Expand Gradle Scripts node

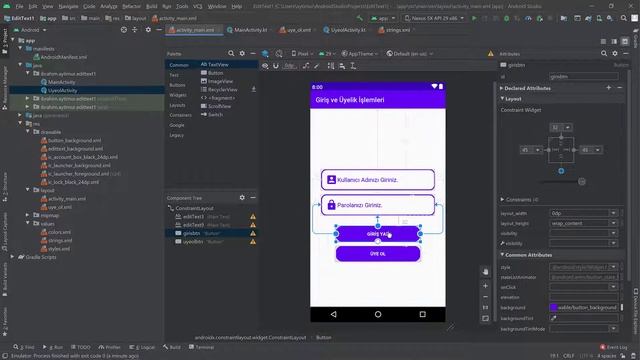coord(12,257)
